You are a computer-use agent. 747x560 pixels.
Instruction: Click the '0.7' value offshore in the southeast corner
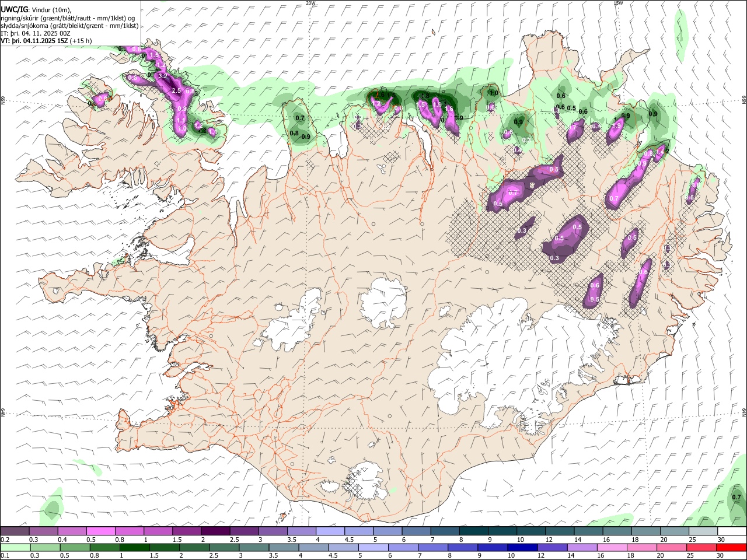click(x=736, y=498)
